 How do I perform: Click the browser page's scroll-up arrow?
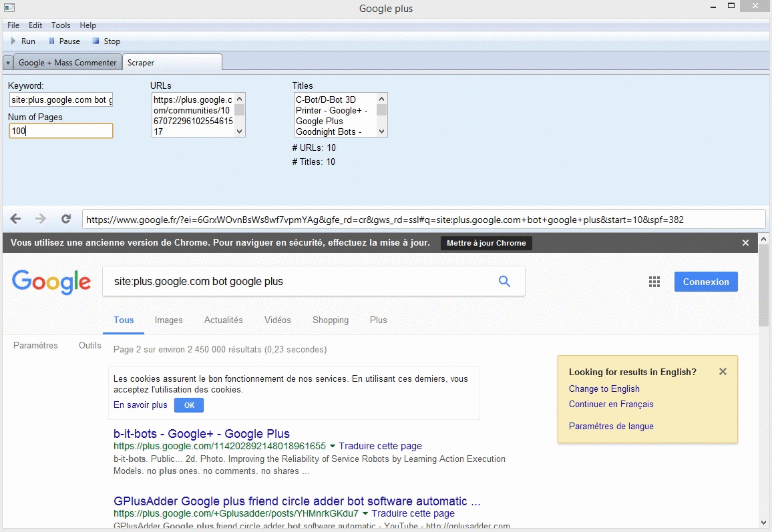(763, 239)
